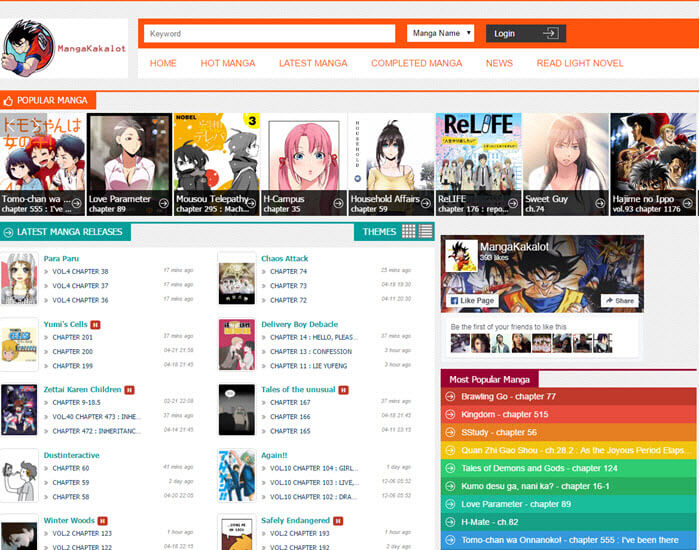Click the hot badge next to Safely Endangered

338,521
